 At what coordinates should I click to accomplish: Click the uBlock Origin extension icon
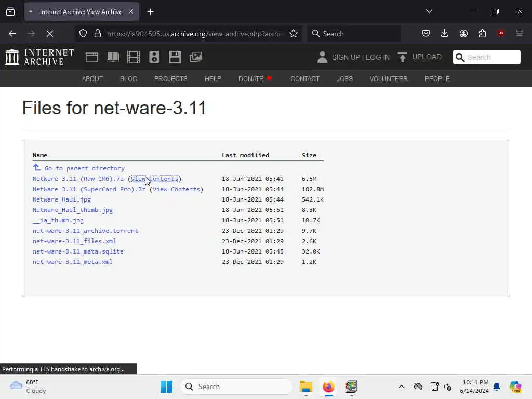click(500, 33)
